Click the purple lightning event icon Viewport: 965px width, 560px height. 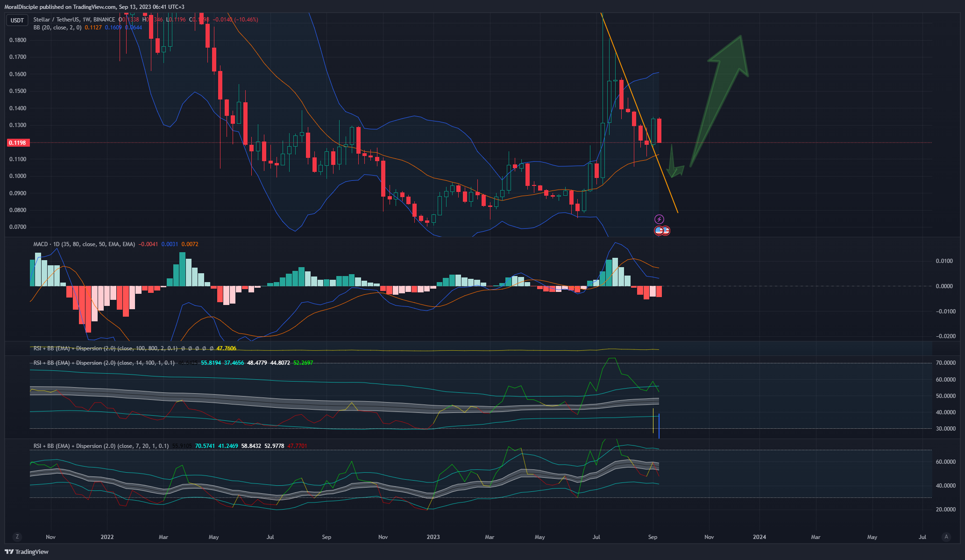(659, 219)
